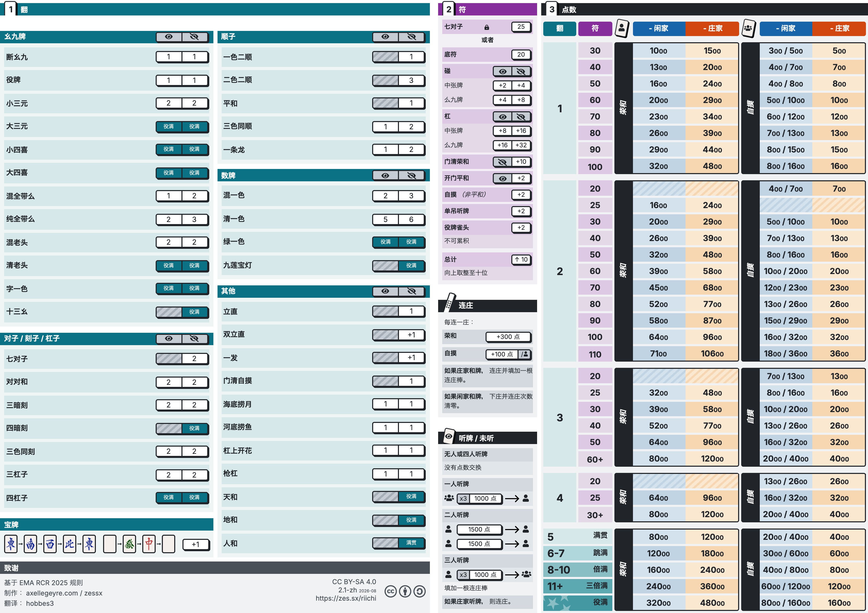Image resolution: width=868 pixels, height=613 pixels.
Task: Select the 宝牌 section header
Action: click(107, 525)
